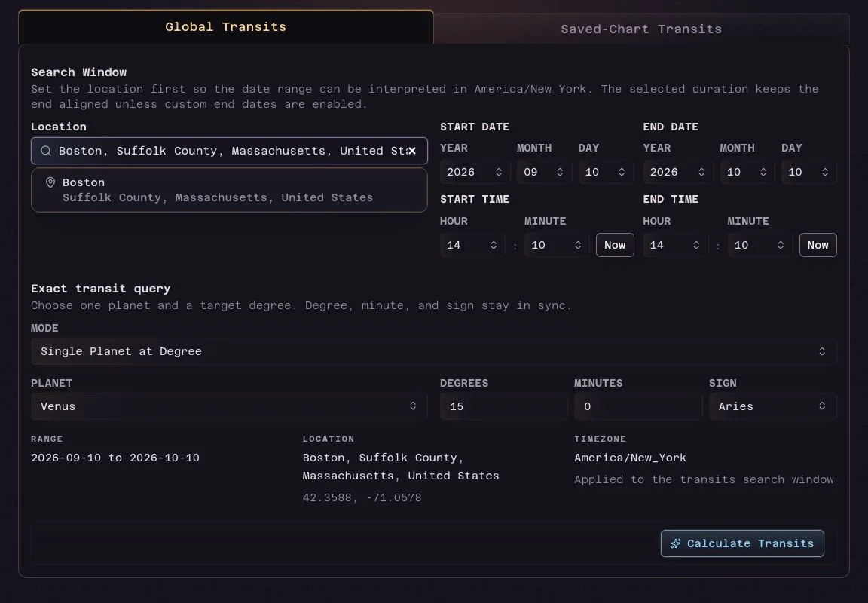Click the Degrees input field showing 15
The width and height of the screenshot is (868, 603).
coord(504,406)
